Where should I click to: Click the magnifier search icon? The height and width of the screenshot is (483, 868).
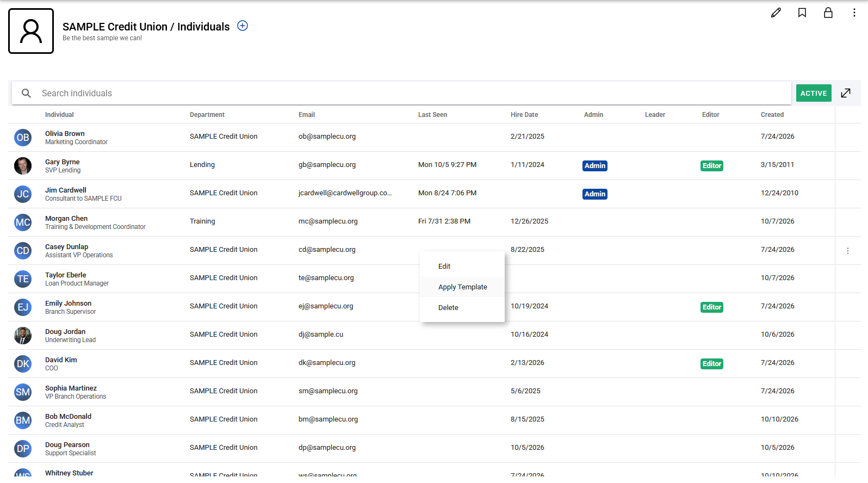(x=26, y=93)
